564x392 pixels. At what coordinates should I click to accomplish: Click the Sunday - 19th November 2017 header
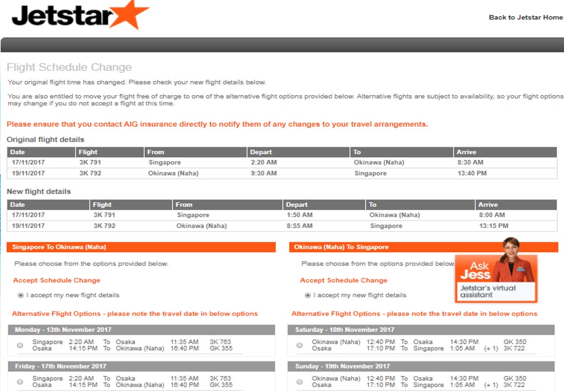[421, 366]
